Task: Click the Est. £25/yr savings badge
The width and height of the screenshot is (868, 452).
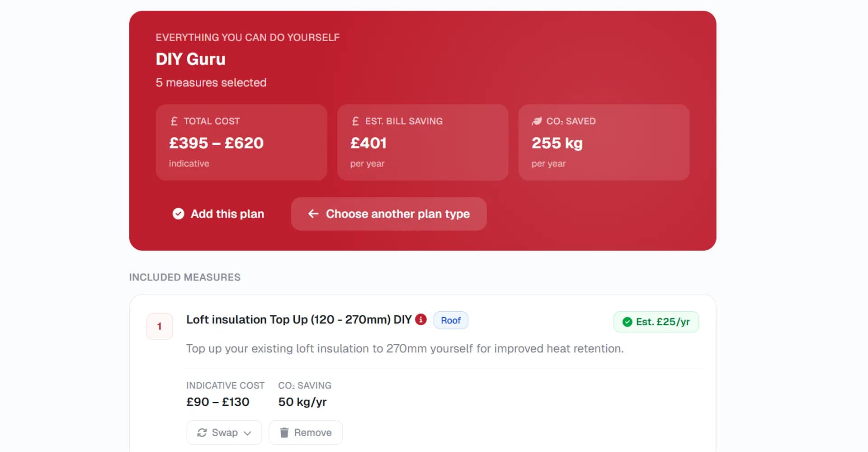Action: click(x=656, y=322)
